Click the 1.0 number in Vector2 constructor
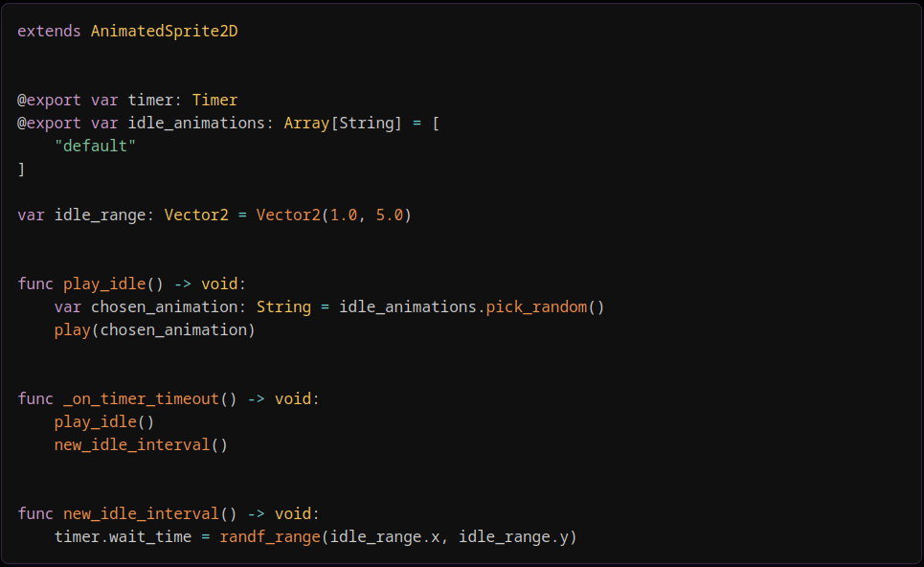Screen dimensions: 924x567 point(344,215)
